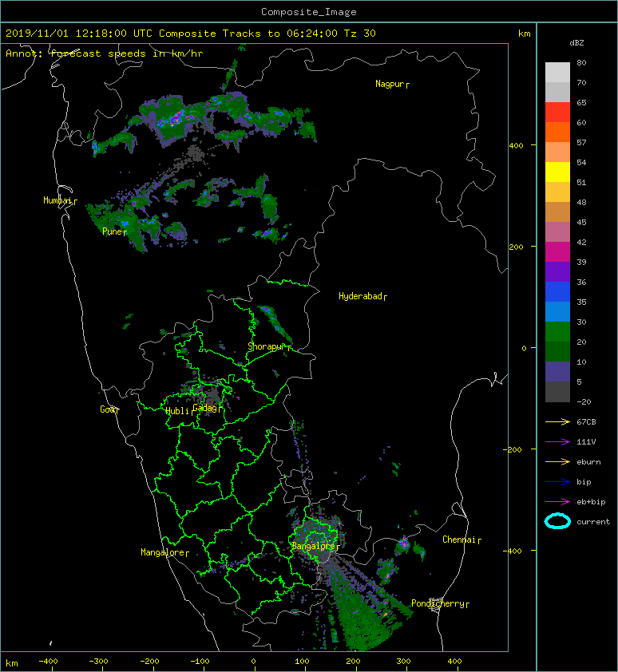Click the 'dBZ' legend heading
Screen dimensions: 618x672
pyautogui.click(x=576, y=43)
